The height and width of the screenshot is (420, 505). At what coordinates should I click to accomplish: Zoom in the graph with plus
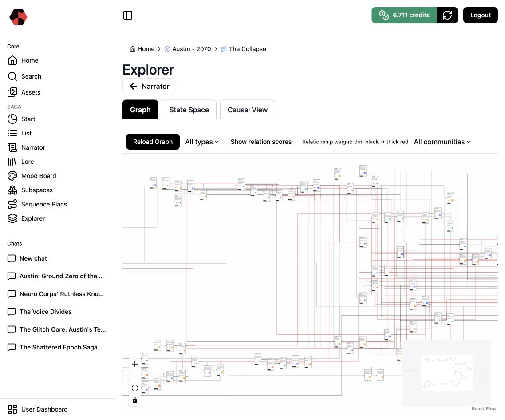tap(134, 364)
